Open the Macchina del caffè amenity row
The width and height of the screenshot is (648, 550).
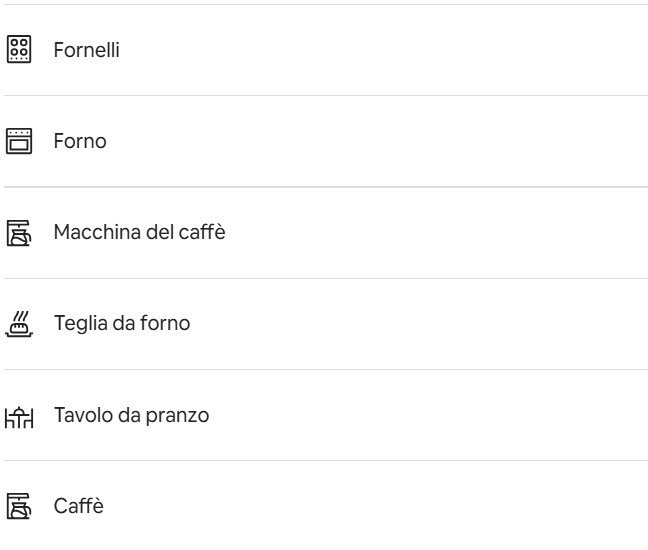pos(324,233)
